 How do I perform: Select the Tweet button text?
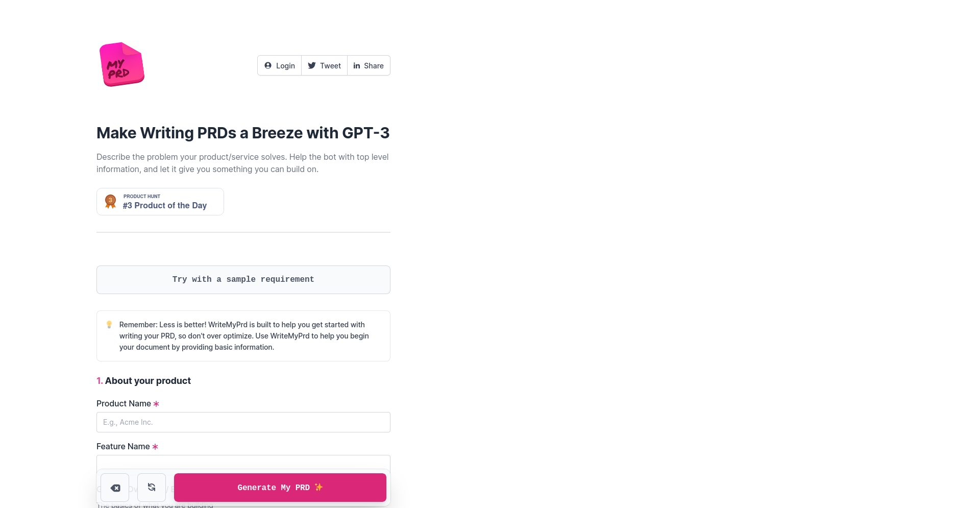(331, 66)
